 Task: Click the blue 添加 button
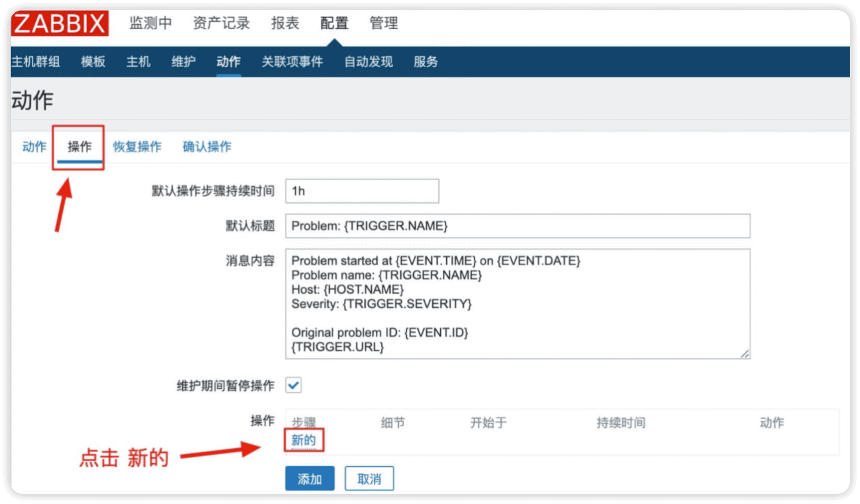(x=309, y=479)
